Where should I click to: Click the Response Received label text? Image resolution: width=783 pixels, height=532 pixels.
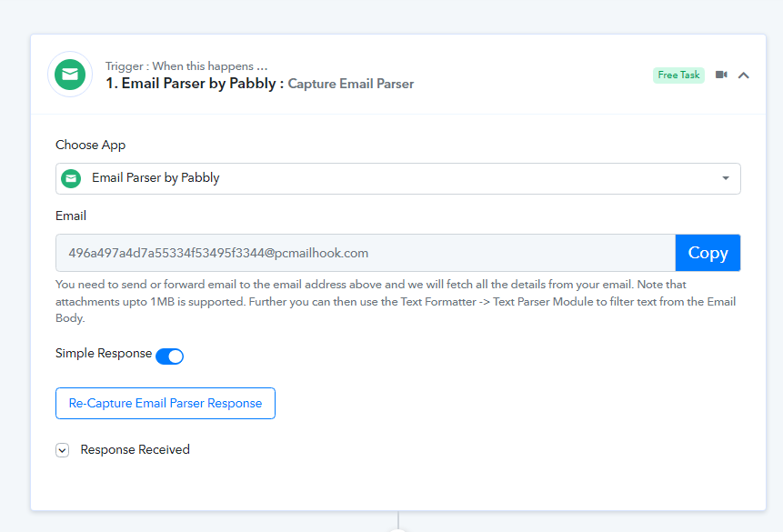(x=135, y=449)
